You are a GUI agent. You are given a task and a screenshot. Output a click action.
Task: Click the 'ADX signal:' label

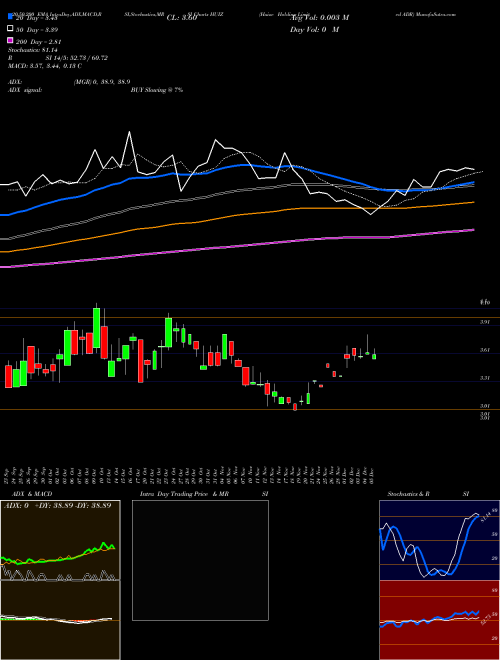pyautogui.click(x=25, y=90)
